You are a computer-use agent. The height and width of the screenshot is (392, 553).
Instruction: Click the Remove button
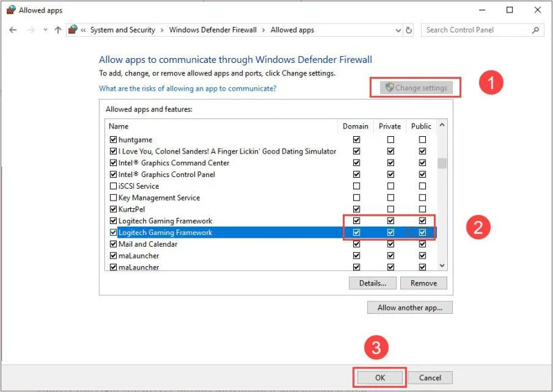424,283
